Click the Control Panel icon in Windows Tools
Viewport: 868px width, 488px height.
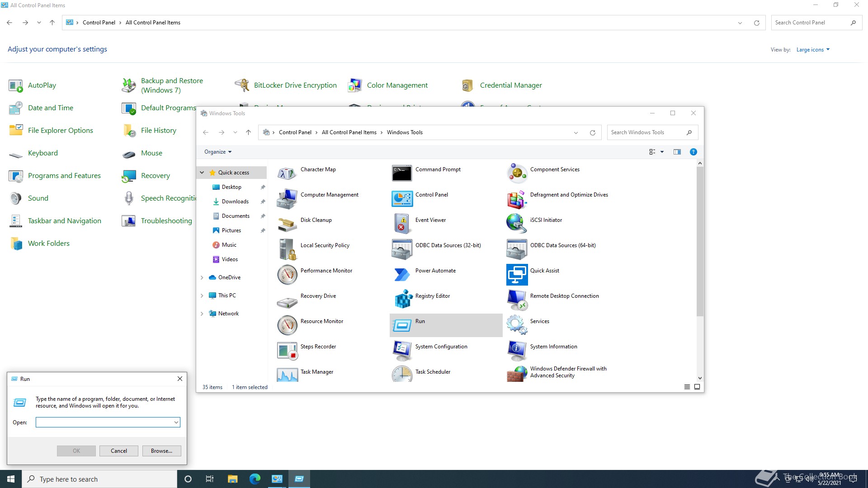tap(402, 198)
